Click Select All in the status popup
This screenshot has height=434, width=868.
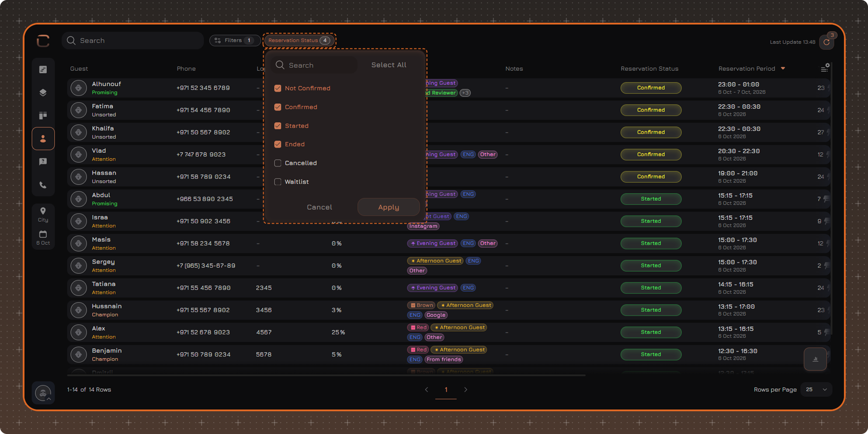click(389, 65)
